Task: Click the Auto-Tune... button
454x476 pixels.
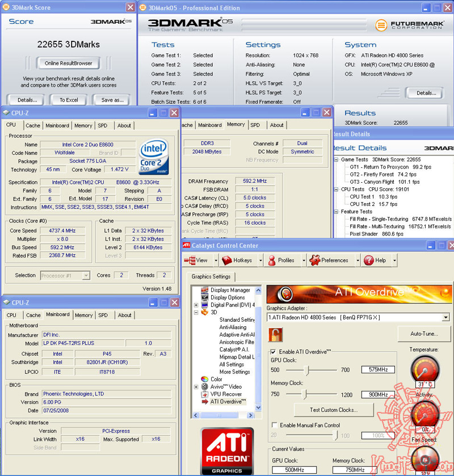Action: [x=424, y=334]
